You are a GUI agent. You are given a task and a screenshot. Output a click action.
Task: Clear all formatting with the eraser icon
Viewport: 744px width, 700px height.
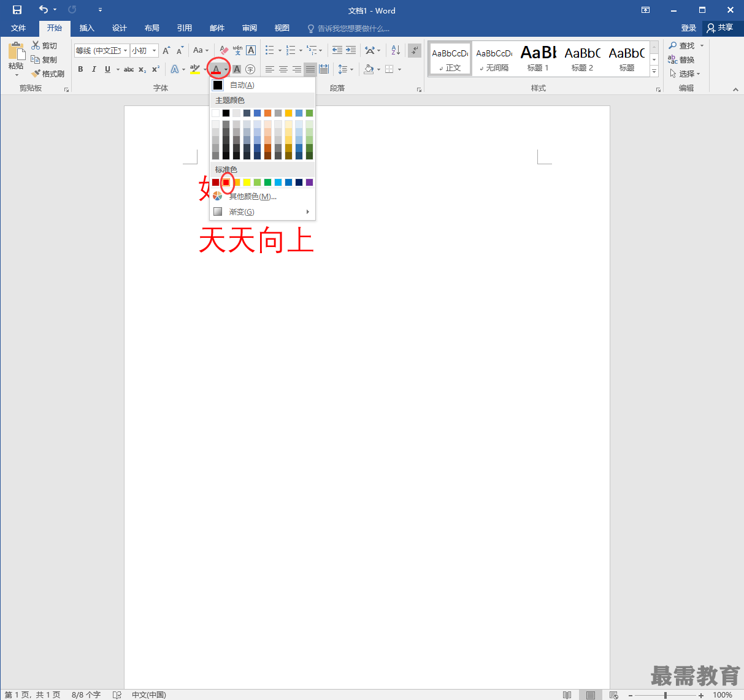[224, 50]
